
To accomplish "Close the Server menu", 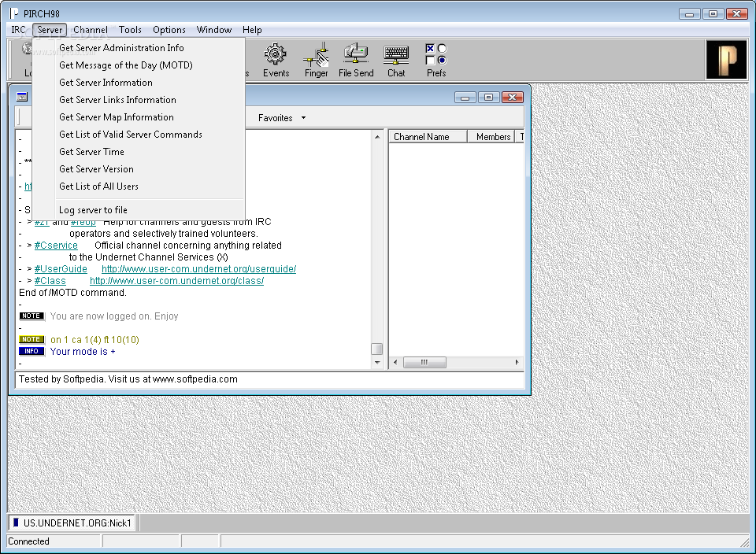I will tap(50, 30).
